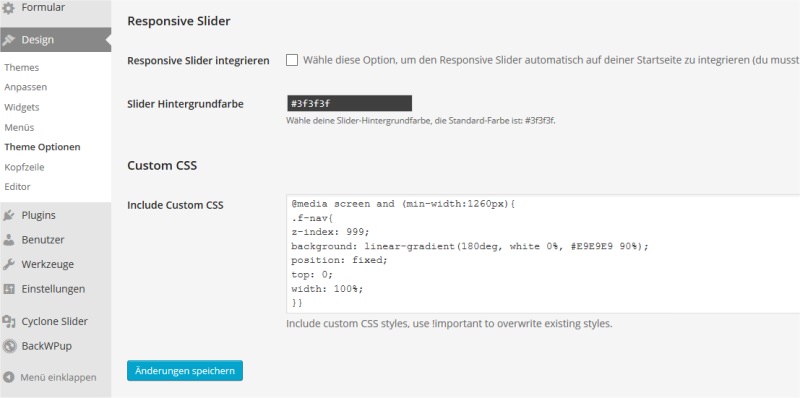Open Slider Hintergrundfarbe color field #3f3f3f
Image resolution: width=800 pixels, height=398 pixels.
(x=349, y=103)
